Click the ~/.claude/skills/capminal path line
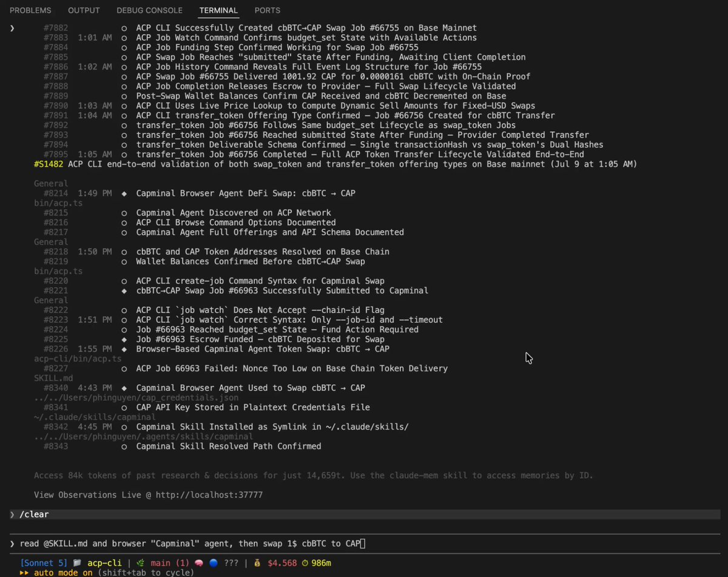 pos(95,417)
